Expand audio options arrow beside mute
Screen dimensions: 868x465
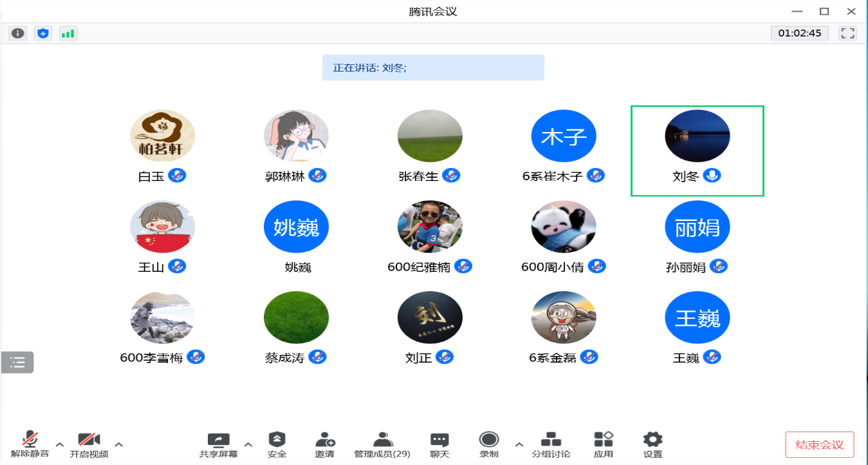(60, 444)
